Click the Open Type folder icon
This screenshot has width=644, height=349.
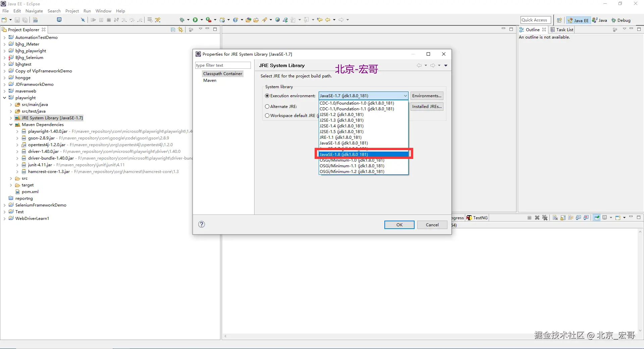coord(248,20)
